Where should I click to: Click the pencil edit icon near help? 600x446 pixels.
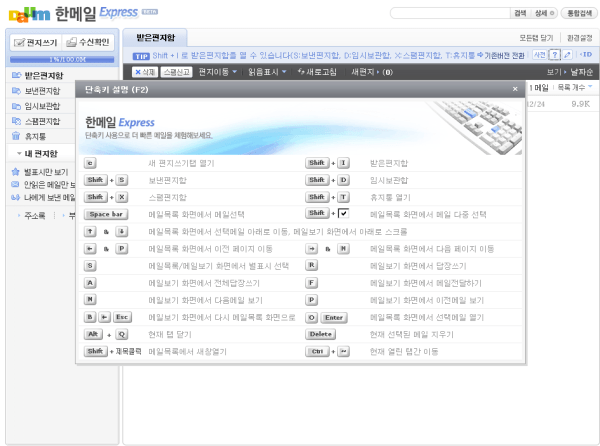(x=567, y=55)
